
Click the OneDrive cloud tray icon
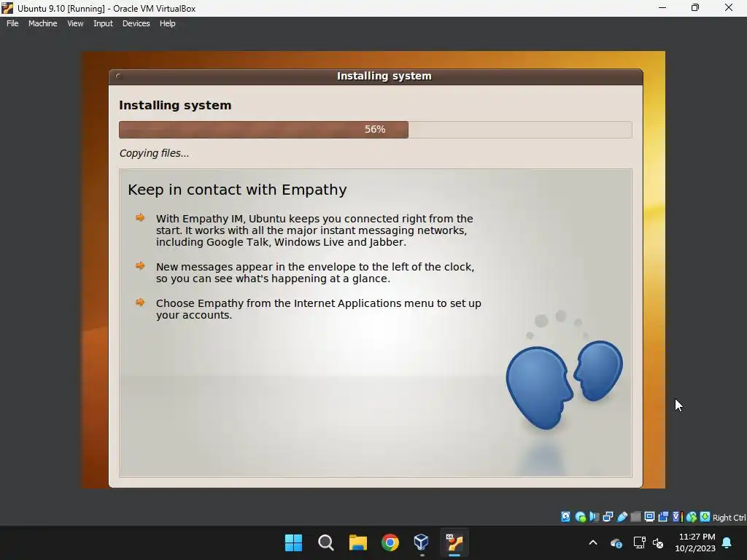(x=616, y=542)
